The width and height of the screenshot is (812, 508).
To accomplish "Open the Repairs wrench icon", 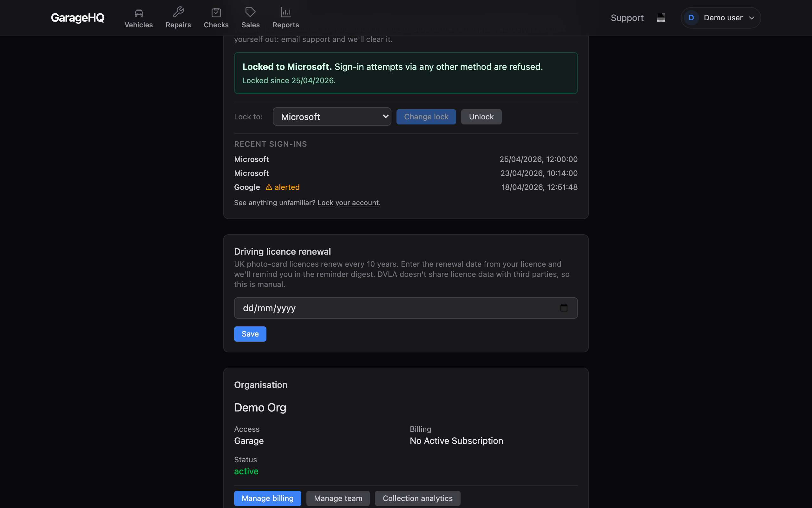I will point(178,12).
